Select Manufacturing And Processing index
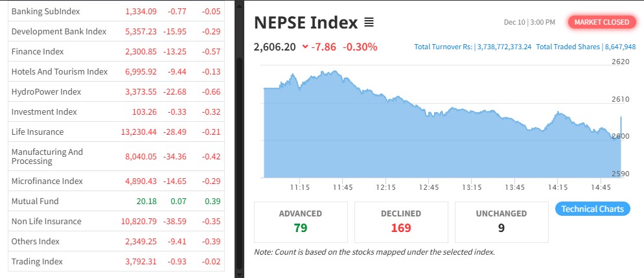Image resolution: width=644 pixels, height=278 pixels. [47, 156]
